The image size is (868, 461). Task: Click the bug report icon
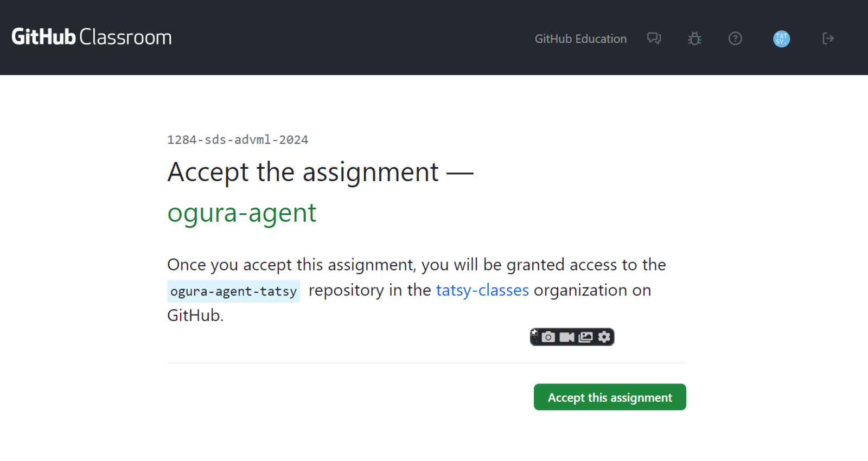[694, 39]
